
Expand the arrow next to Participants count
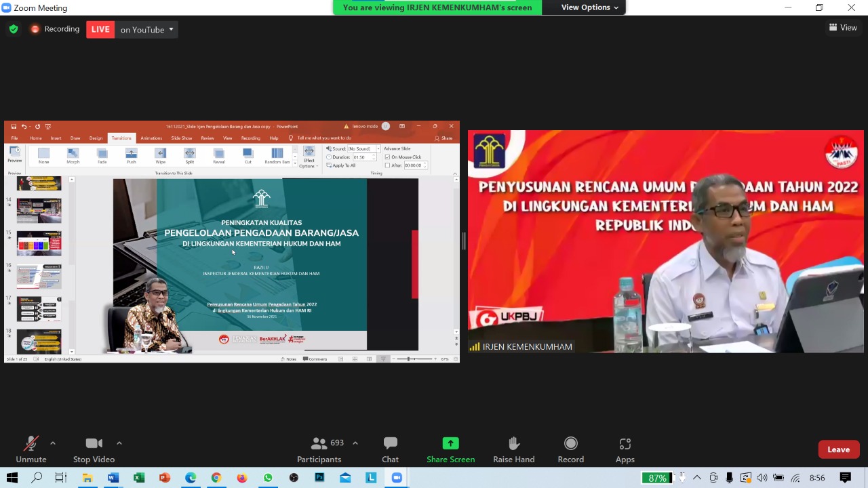[x=355, y=443]
